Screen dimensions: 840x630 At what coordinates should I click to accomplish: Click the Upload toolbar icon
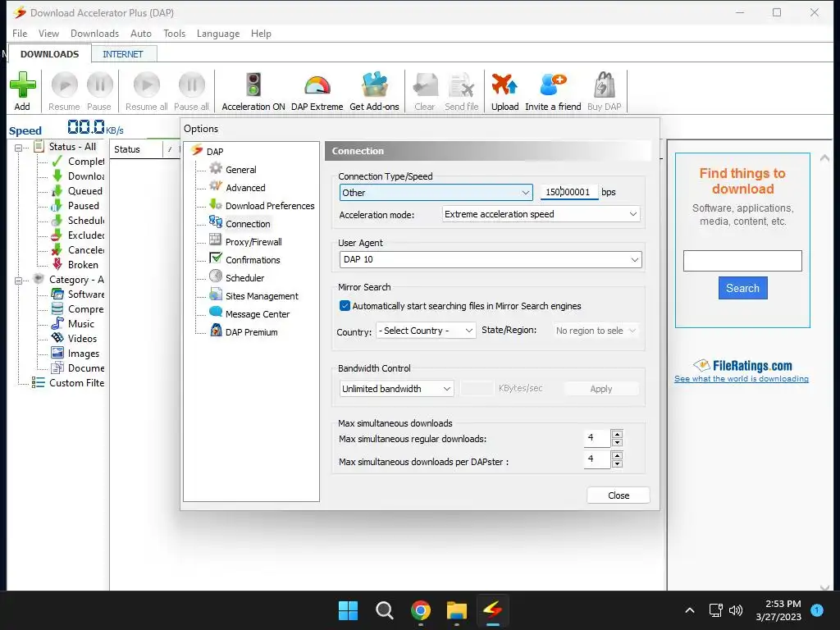pyautogui.click(x=504, y=85)
